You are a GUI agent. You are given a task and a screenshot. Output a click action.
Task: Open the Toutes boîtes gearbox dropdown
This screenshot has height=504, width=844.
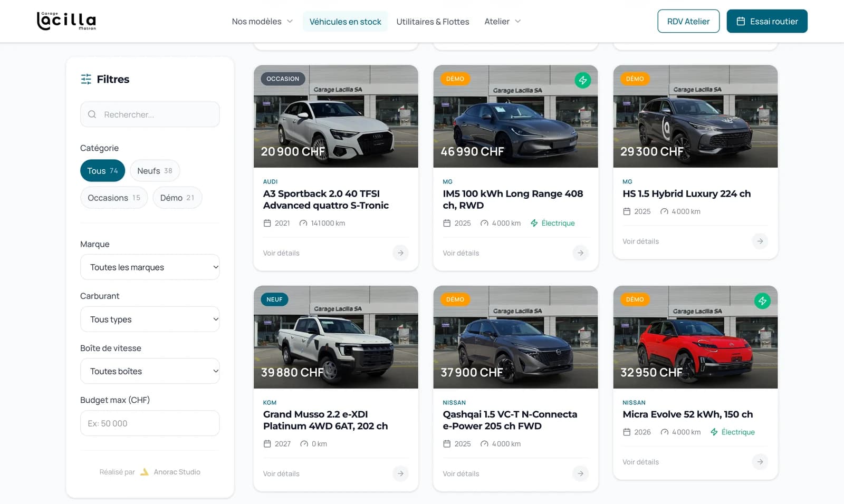(x=150, y=371)
